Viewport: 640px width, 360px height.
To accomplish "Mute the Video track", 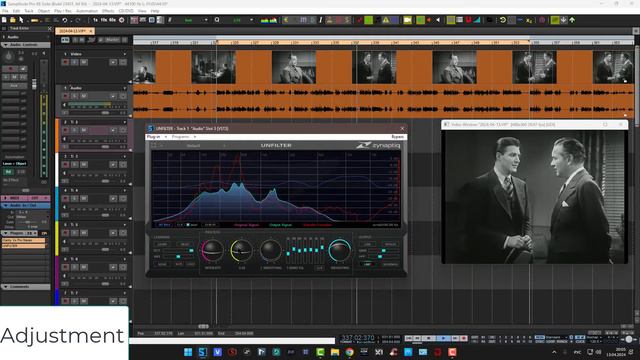I will (x=84, y=62).
